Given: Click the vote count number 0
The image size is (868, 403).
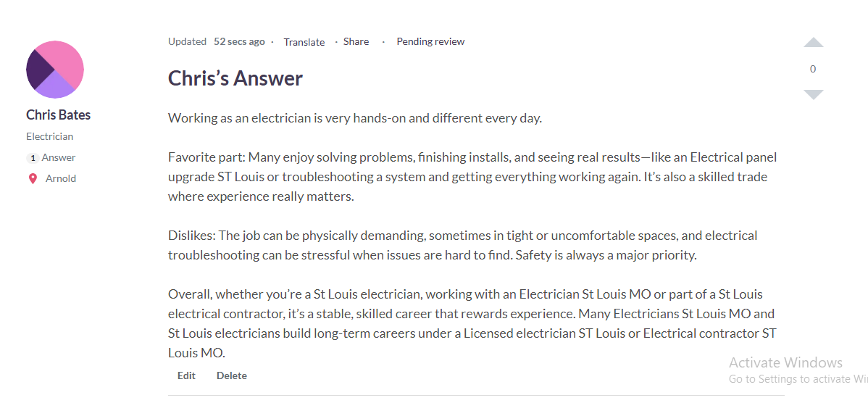Looking at the screenshot, I should (x=813, y=69).
